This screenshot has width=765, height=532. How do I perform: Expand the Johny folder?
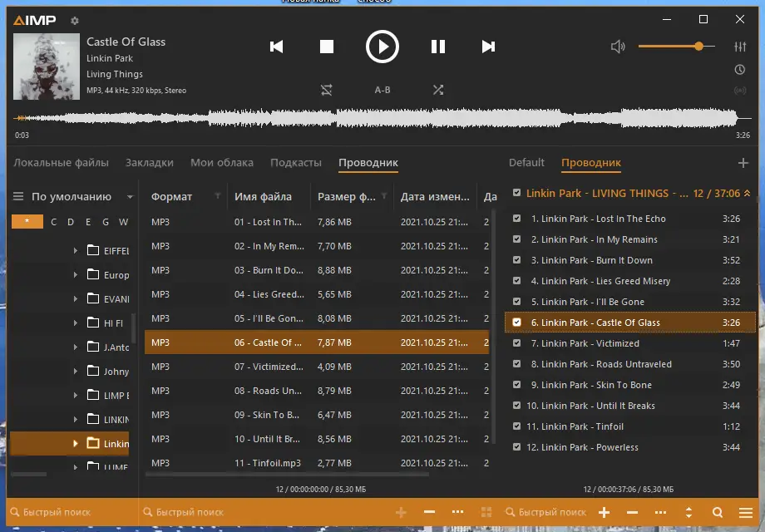click(75, 371)
